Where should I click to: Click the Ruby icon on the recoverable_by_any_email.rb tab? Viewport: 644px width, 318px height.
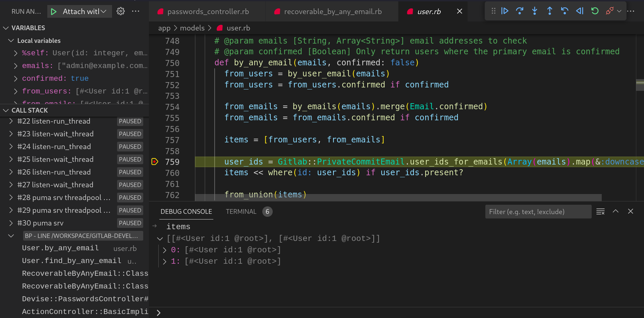[277, 12]
